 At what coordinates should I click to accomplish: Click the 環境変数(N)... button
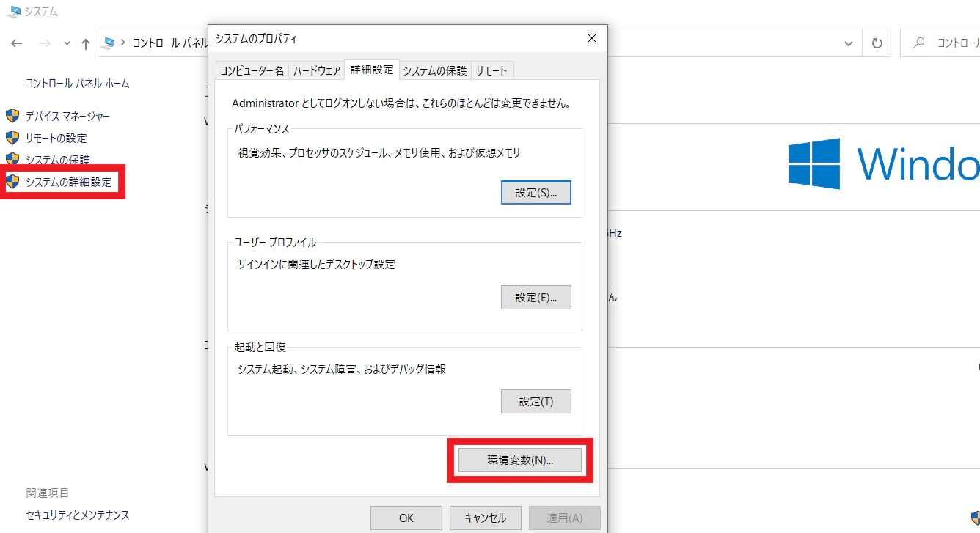tap(520, 460)
